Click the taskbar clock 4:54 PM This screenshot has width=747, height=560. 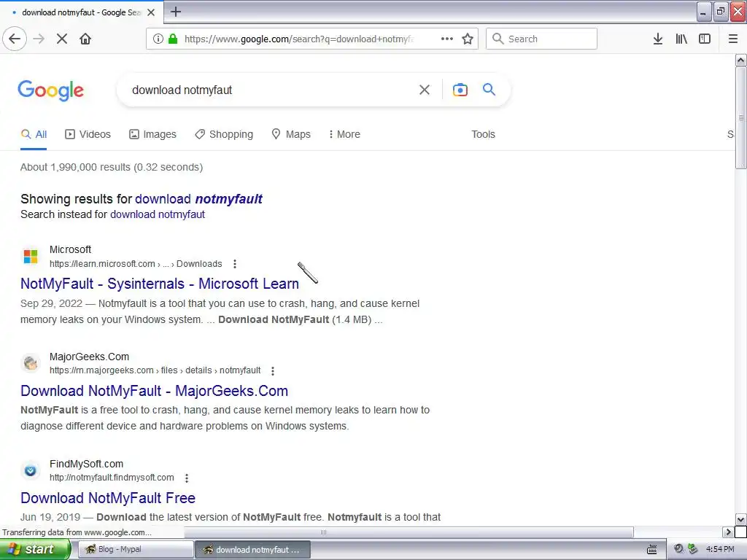(x=720, y=550)
